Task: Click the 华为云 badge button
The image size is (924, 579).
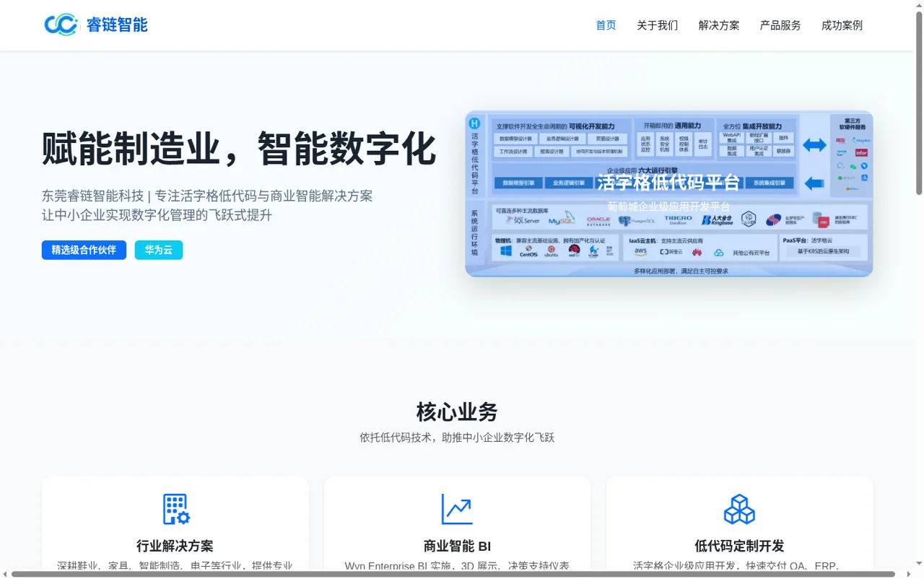Action: 159,250
